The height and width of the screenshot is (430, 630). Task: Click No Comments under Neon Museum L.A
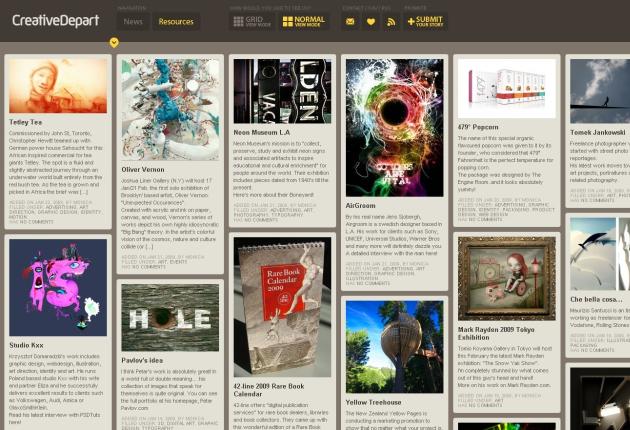click(x=261, y=220)
